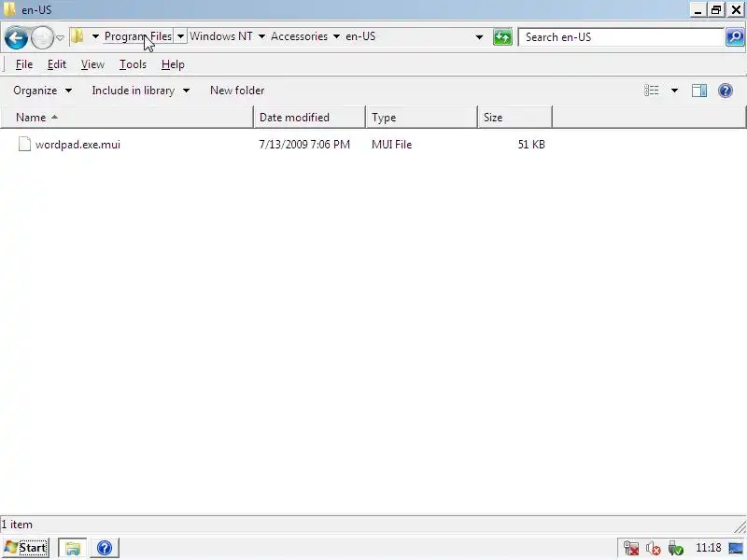This screenshot has height=560, width=747.
Task: Open the Tools menu
Action: pyautogui.click(x=133, y=64)
